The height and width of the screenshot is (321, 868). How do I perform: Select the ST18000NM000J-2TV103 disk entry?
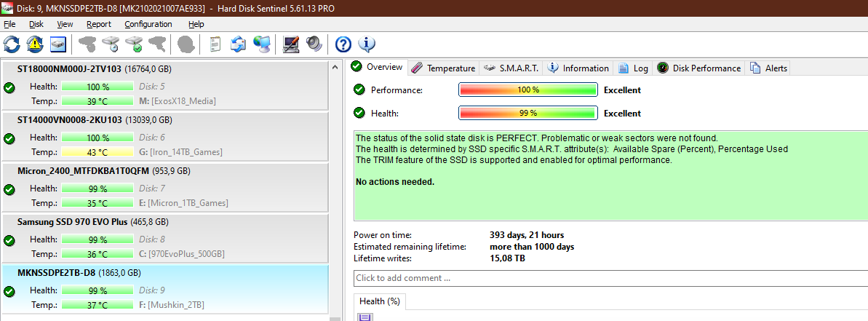(x=165, y=85)
